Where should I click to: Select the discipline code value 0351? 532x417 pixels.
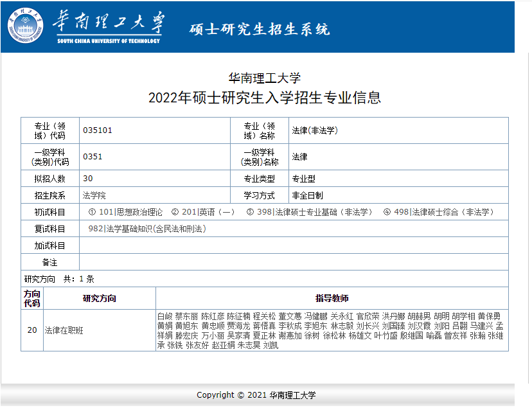(x=93, y=156)
